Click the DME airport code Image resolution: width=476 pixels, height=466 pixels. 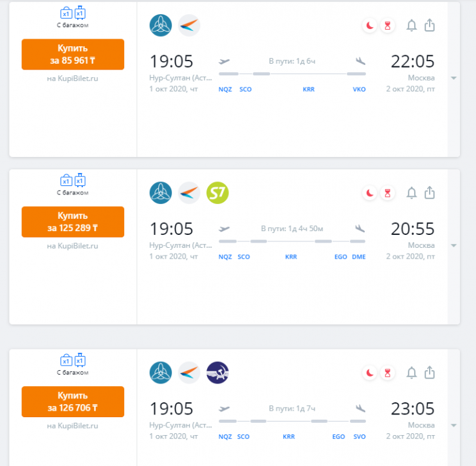358,257
